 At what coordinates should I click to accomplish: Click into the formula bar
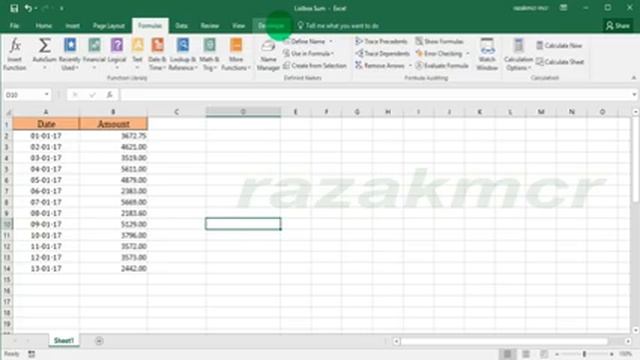[x=375, y=95]
